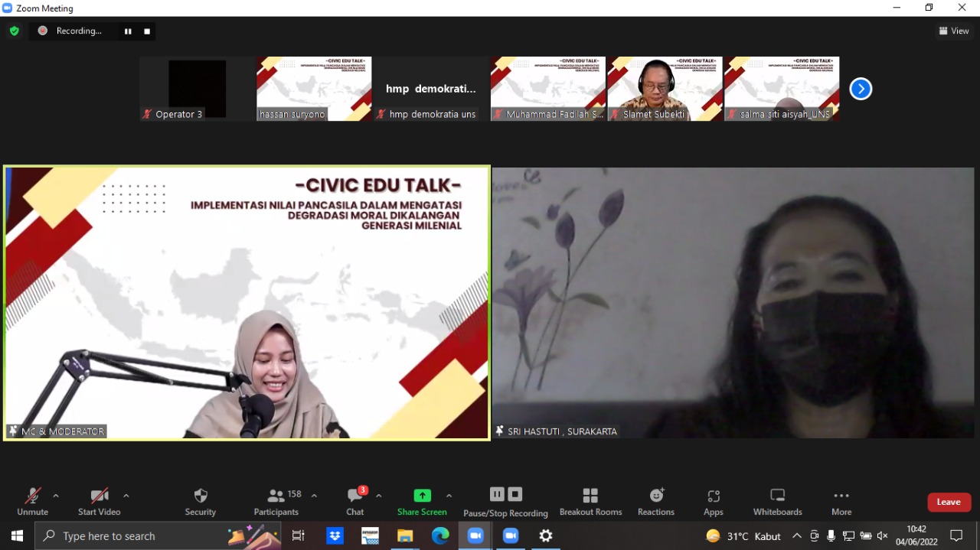Open the Participants panel
This screenshot has height=550, width=980.
pyautogui.click(x=276, y=501)
